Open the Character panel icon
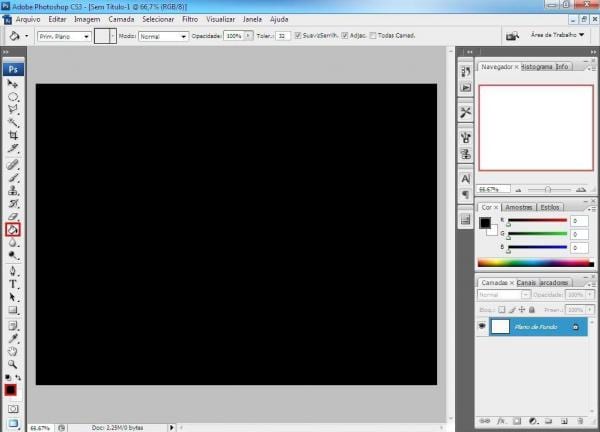This screenshot has width=600, height=432. pyautogui.click(x=465, y=179)
